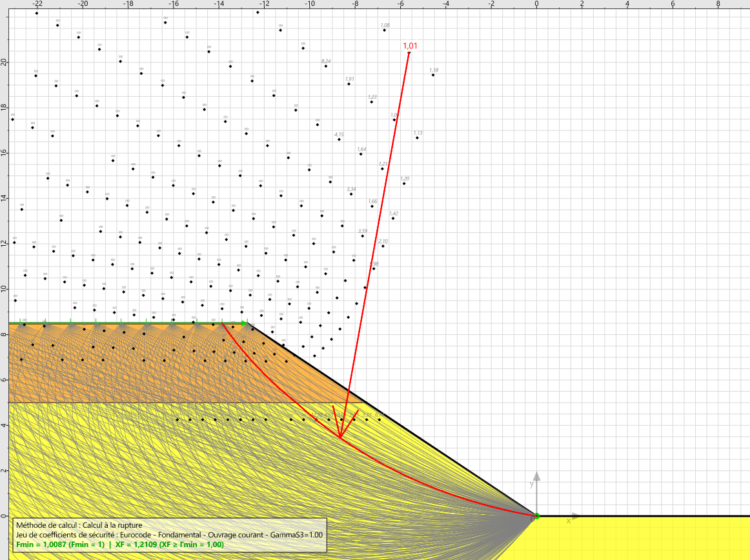Click 20 on the vertical ruler
Screen dimensions: 750x560
[x=4, y=62]
